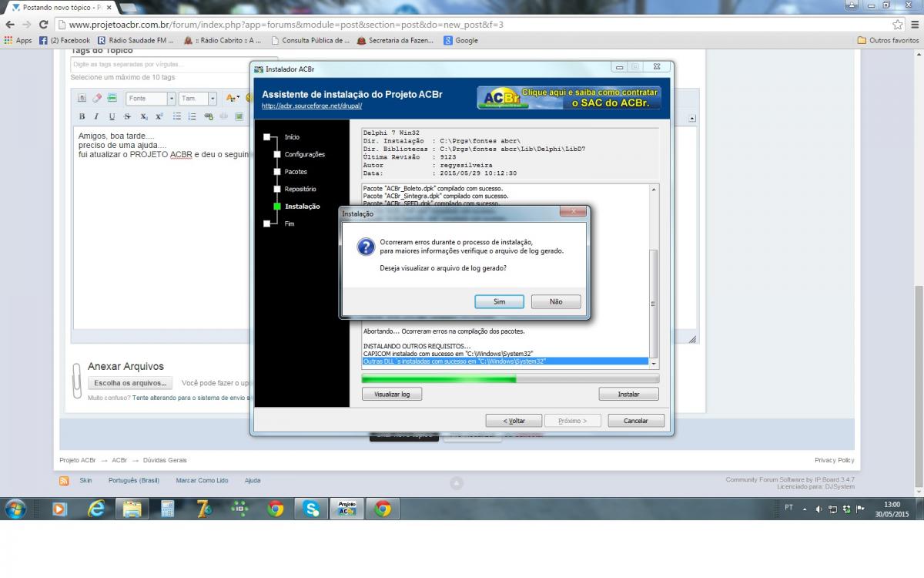Open Skype from the taskbar
This screenshot has width=924, height=578.
[311, 509]
